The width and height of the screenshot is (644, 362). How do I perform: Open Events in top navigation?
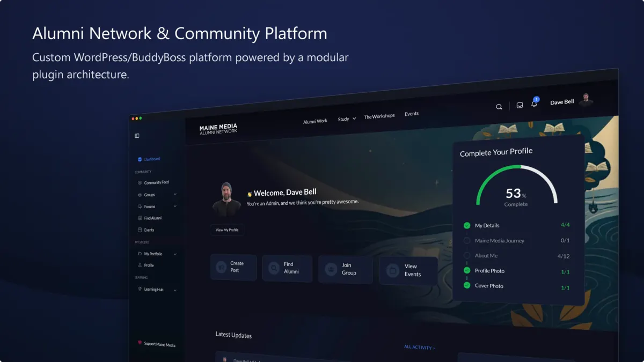point(412,114)
